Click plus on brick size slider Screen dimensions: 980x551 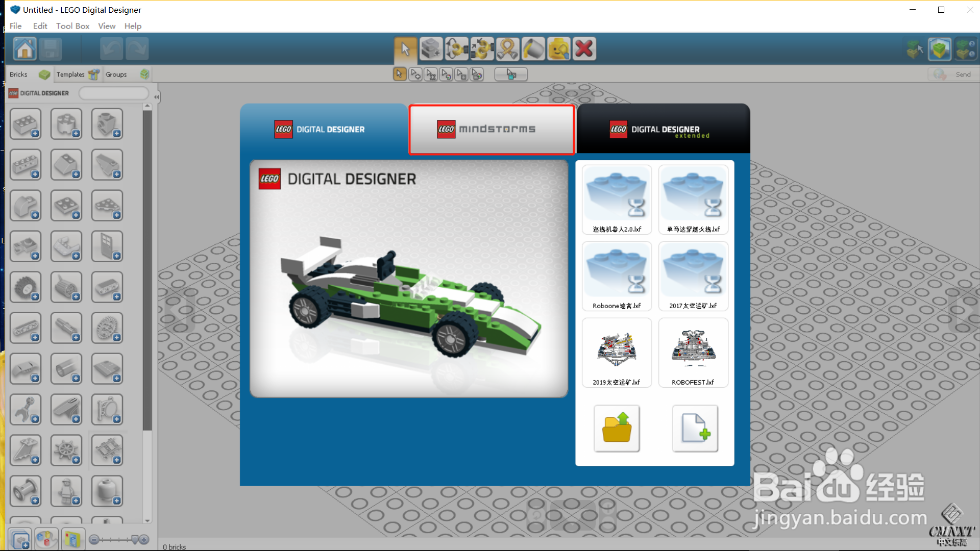pos(144,539)
